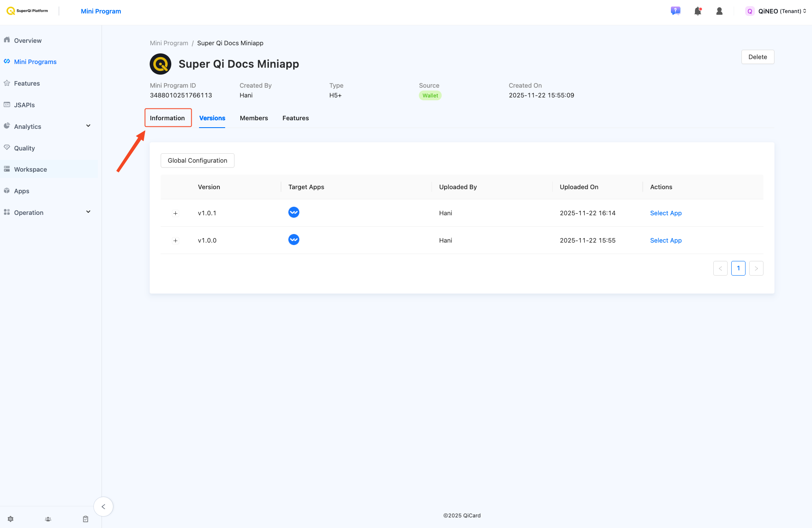This screenshot has height=528, width=812.
Task: Click the Analytics pie chart icon
Action: click(x=7, y=126)
